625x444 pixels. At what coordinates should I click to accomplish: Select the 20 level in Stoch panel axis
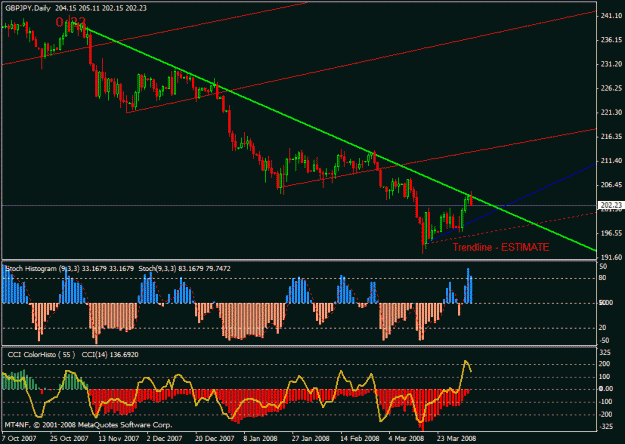[603, 328]
